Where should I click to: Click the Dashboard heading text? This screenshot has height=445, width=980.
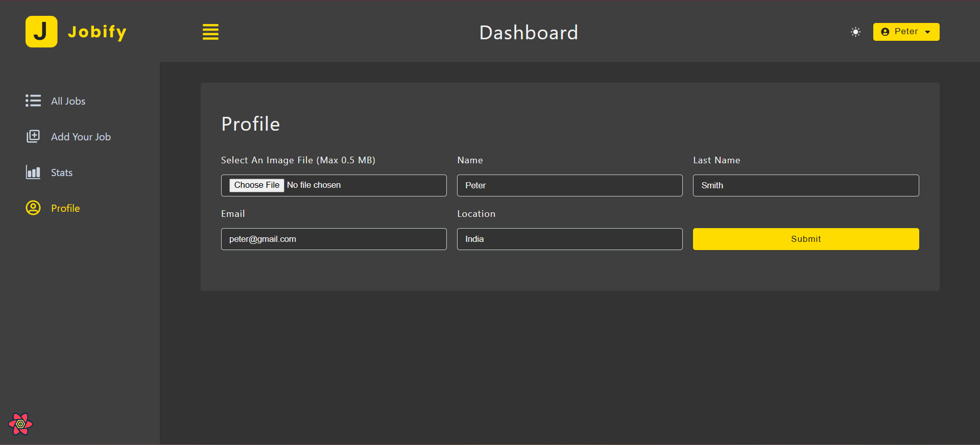(x=529, y=33)
